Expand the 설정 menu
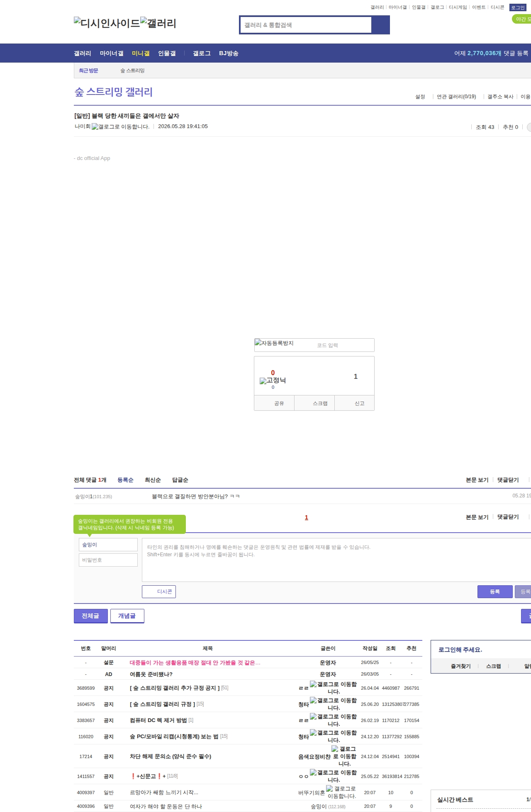Screen dimensions: 531x812 (x=420, y=97)
